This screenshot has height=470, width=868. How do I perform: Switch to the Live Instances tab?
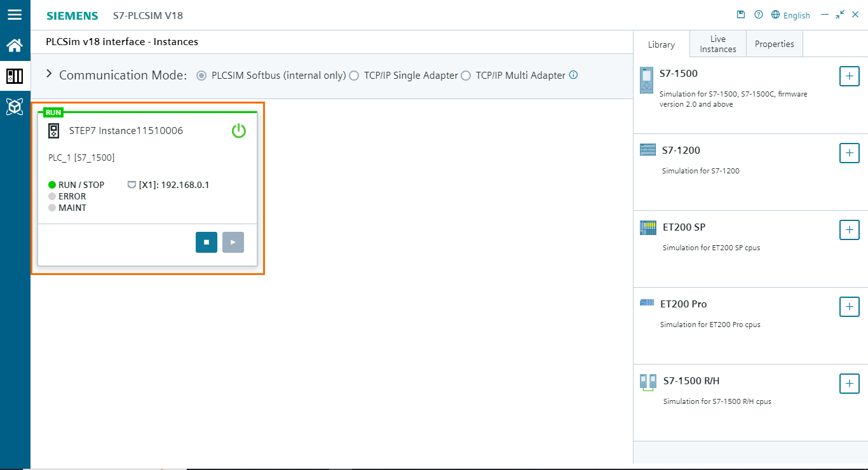pos(717,44)
